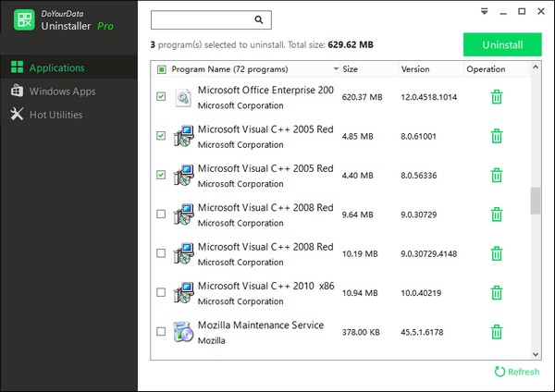Click installer icon of 4.40 MB Visual C++ 2005
This screenshot has width=555, height=392.
184,176
